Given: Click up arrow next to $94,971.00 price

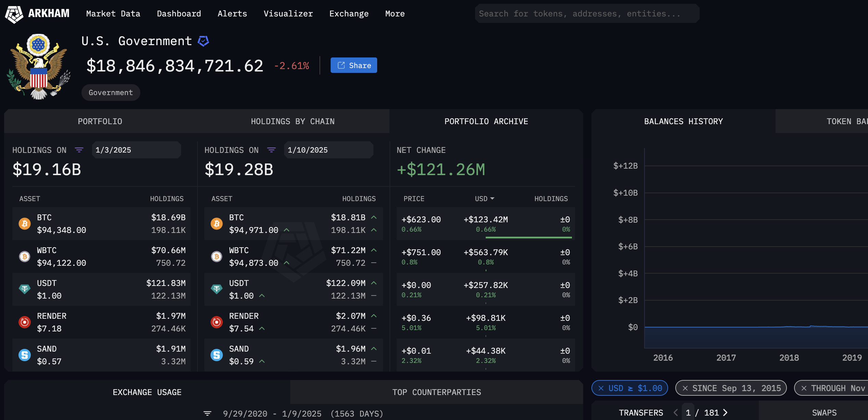Looking at the screenshot, I should point(286,230).
